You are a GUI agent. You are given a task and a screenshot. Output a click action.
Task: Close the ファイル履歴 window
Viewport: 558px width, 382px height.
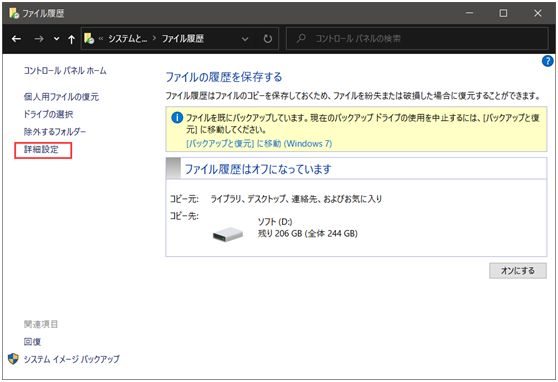[x=538, y=13]
